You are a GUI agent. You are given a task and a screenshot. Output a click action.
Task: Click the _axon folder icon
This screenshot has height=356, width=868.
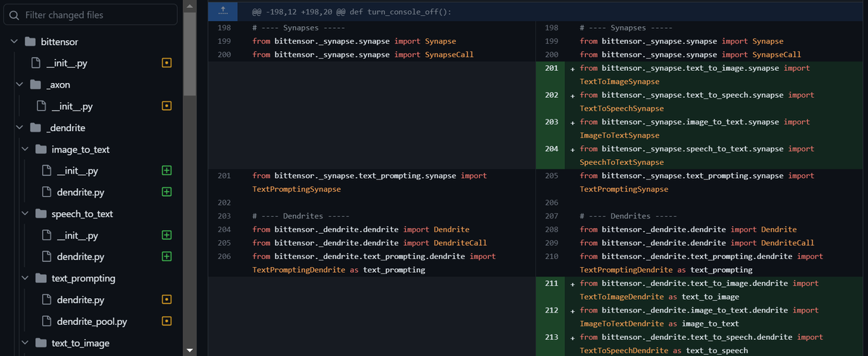click(x=35, y=85)
